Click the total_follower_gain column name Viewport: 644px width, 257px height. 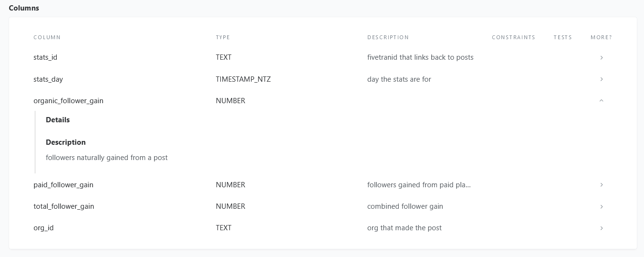(64, 206)
